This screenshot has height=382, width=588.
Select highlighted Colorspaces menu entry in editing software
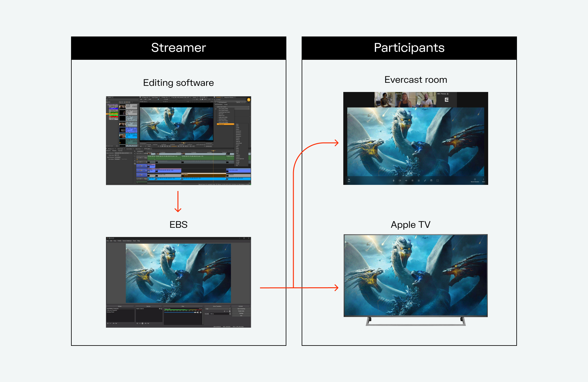click(x=225, y=124)
